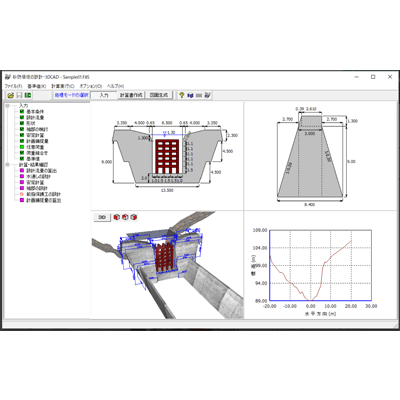Switch to 図面生成 mode
The width and height of the screenshot is (400, 400).
tap(159, 95)
